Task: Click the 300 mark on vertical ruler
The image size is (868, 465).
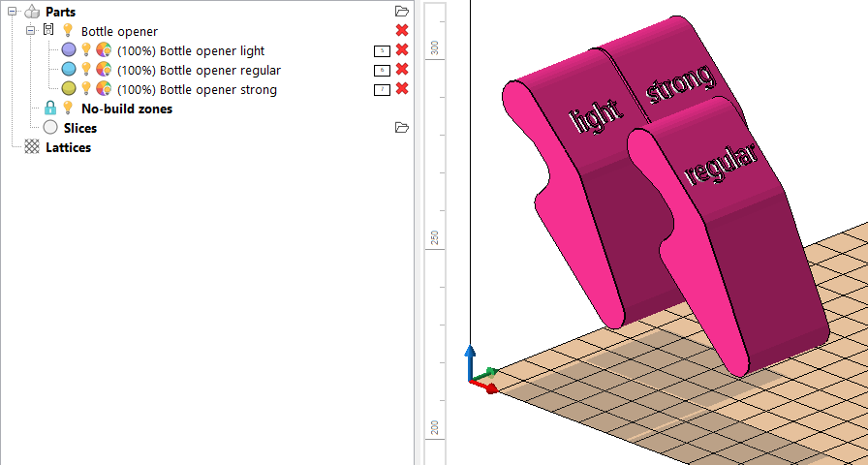Action: coord(435,48)
